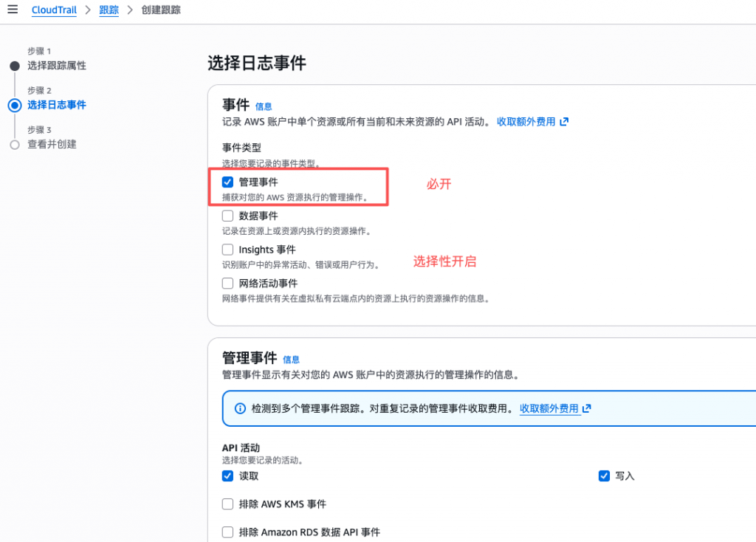Check 排除 AWS KMS 事件 checkbox
Screen dimensions: 756x542
click(x=228, y=504)
